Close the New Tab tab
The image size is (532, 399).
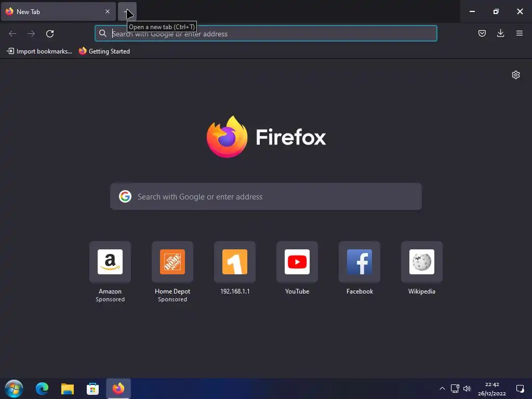pyautogui.click(x=107, y=11)
